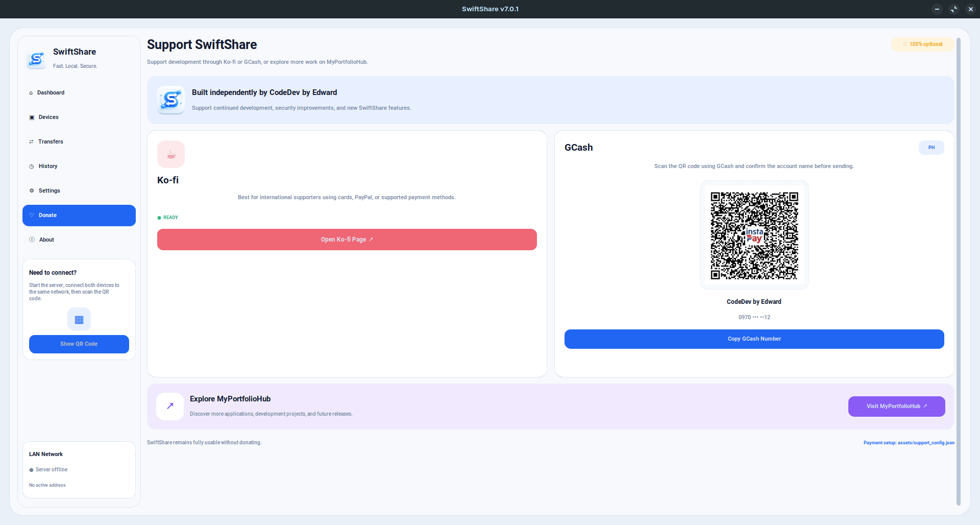Minimize the SwiftShare window
The width and height of the screenshot is (980, 525).
pos(937,9)
